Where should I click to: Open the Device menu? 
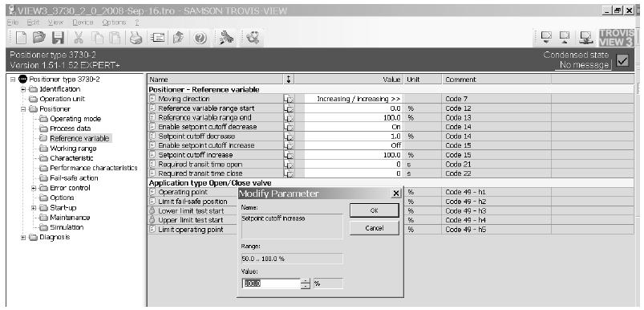click(x=83, y=22)
